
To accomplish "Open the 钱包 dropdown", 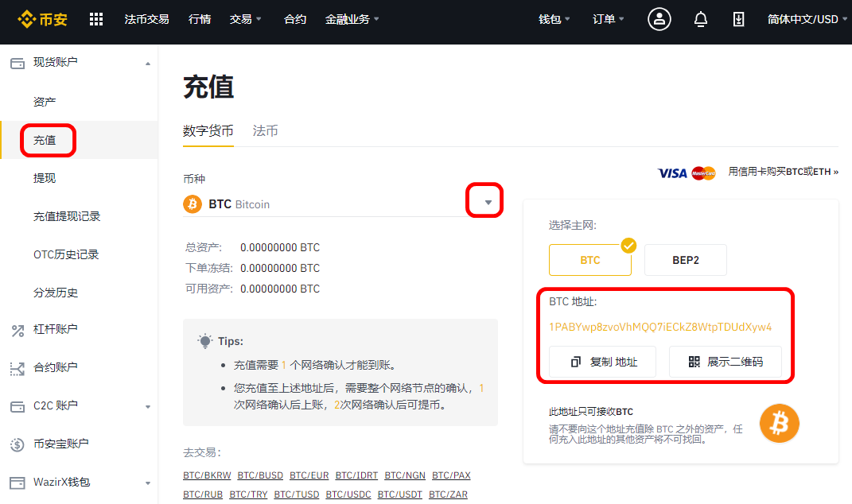I will point(554,19).
